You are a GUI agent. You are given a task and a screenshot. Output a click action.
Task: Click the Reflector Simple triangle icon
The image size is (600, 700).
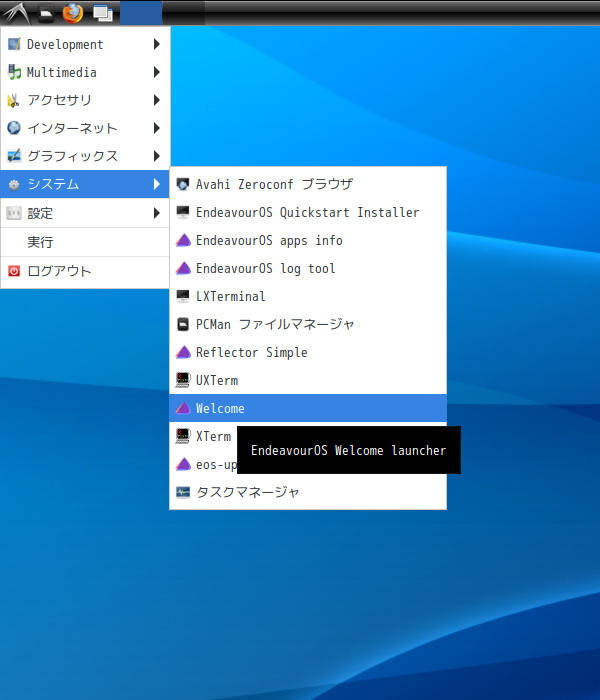[x=183, y=352]
